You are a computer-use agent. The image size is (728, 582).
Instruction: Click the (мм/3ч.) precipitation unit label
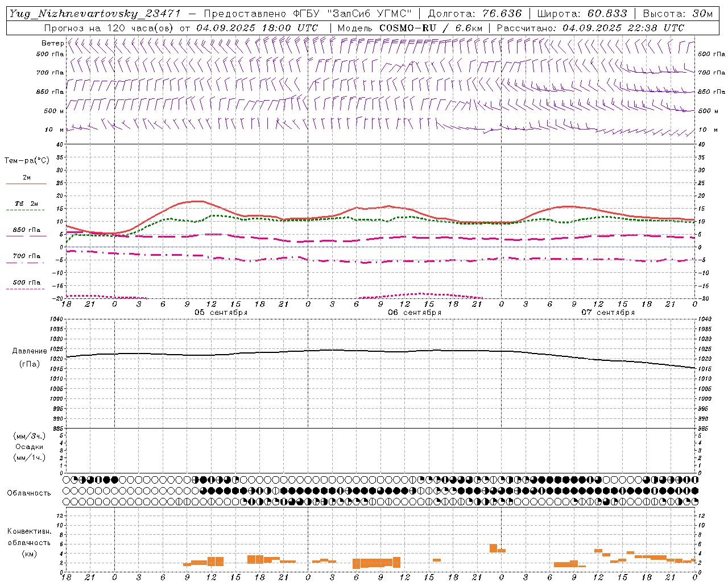pyautogui.click(x=29, y=436)
